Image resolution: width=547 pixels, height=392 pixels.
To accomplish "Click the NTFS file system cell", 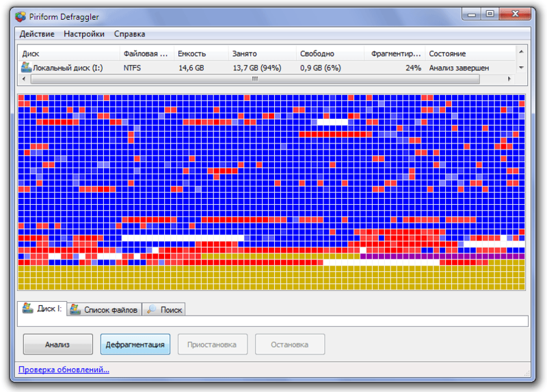I will pyautogui.click(x=132, y=68).
